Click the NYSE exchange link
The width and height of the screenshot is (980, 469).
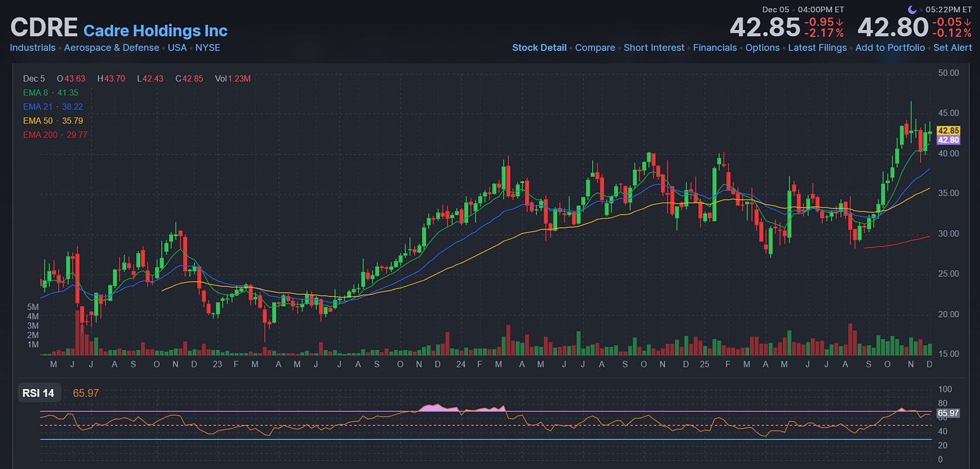pyautogui.click(x=207, y=48)
